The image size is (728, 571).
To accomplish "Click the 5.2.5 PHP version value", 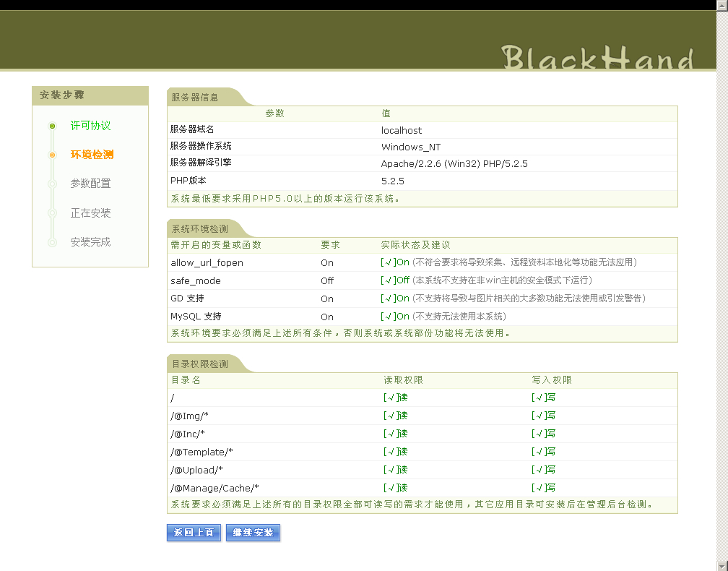I will point(393,181).
